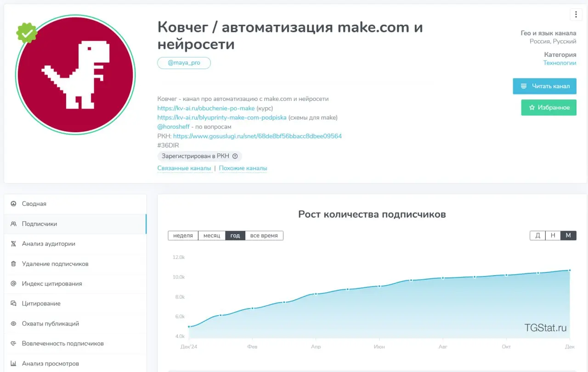Click the channel title 'Ковчег / автоматизация make.com и нейросети'

point(290,35)
